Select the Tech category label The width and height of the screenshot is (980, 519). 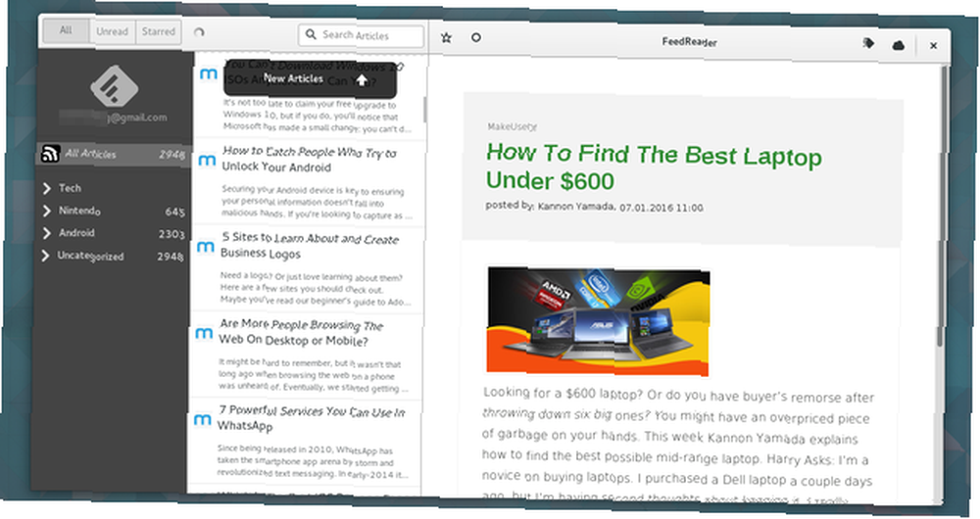(x=70, y=188)
